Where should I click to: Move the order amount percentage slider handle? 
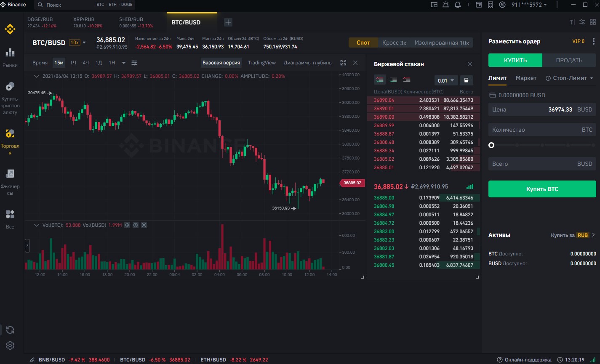(x=491, y=145)
